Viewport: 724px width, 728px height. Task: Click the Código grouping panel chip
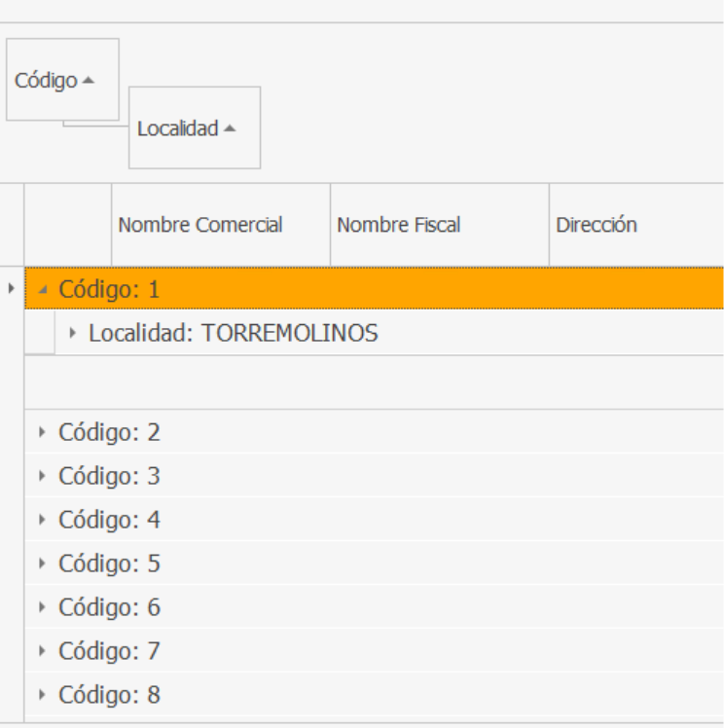[47, 81]
